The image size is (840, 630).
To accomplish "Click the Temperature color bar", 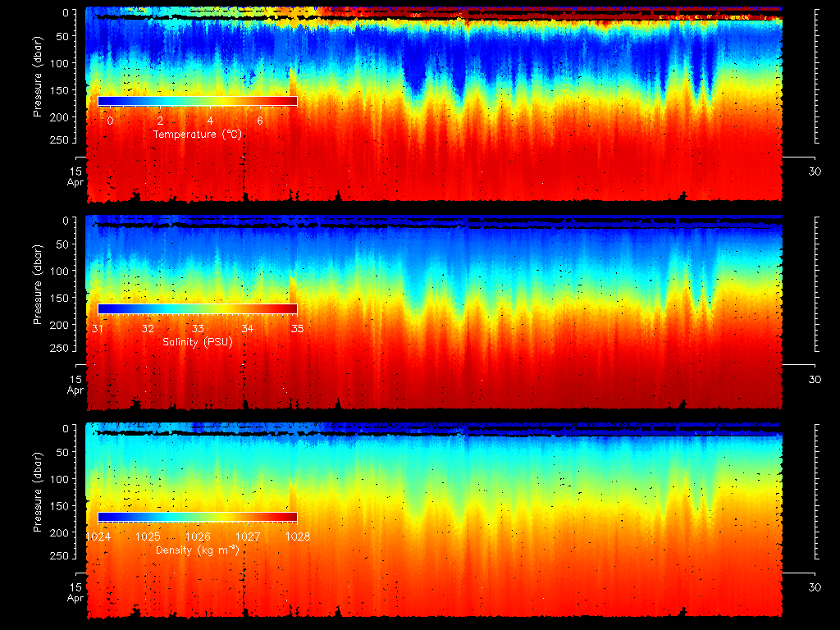I will pyautogui.click(x=198, y=101).
